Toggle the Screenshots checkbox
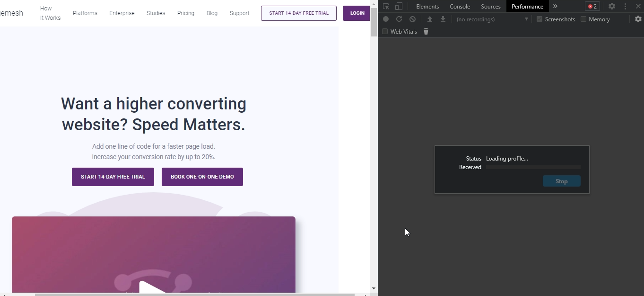The image size is (644, 296). pyautogui.click(x=540, y=19)
